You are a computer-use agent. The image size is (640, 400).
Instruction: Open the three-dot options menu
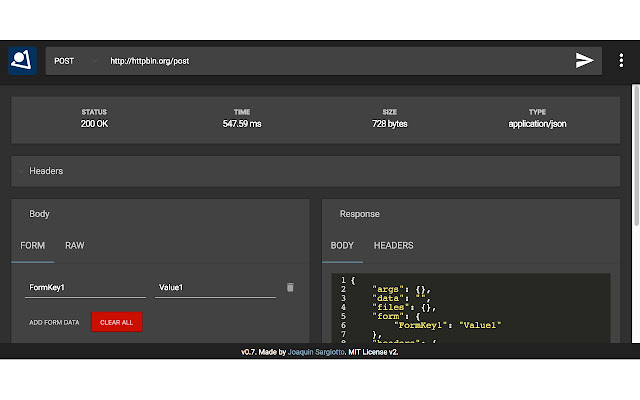point(621,61)
